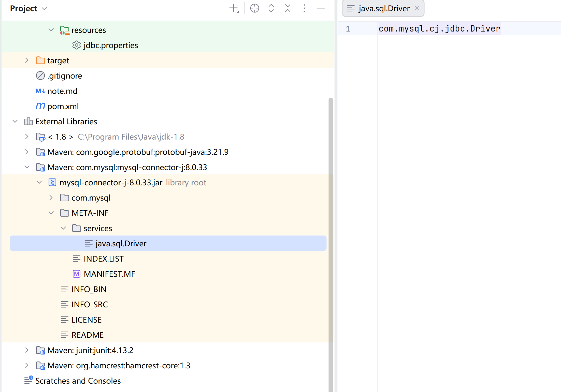Image resolution: width=561 pixels, height=392 pixels.
Task: Click the Collapse All icon
Action: 288,8
